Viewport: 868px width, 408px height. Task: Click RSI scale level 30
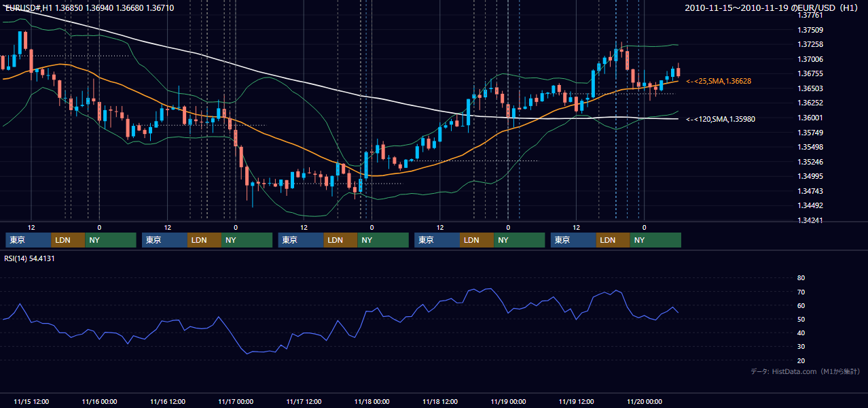coord(801,346)
